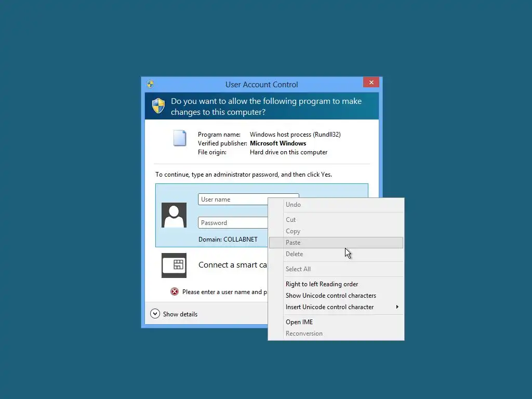Click the Microsoft Windows publisher text
Viewport: 532px width, 399px height.
(x=278, y=143)
